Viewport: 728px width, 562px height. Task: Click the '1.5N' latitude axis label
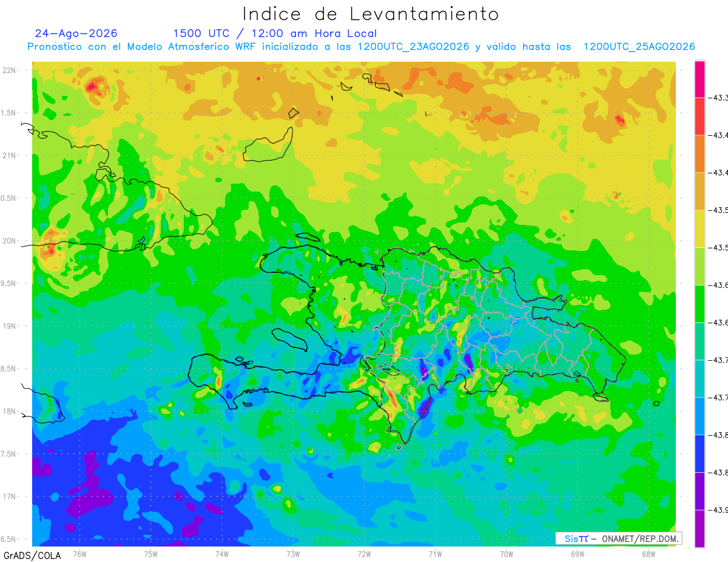[9, 113]
